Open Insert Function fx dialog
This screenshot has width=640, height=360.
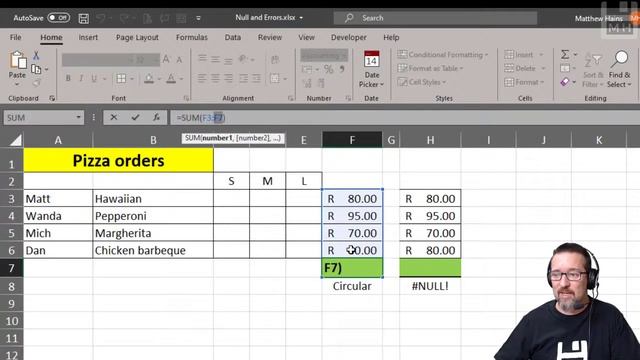(156, 118)
